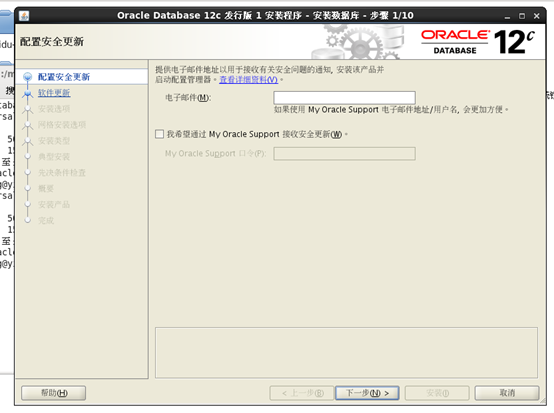Click the Oracle Database 12c logo
554x413 pixels.
(478, 42)
